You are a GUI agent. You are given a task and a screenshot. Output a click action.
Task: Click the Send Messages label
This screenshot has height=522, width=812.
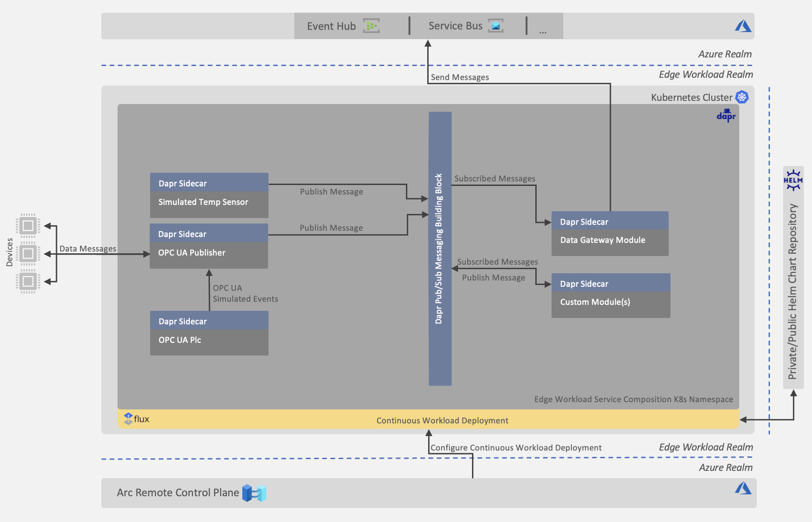[x=460, y=77]
